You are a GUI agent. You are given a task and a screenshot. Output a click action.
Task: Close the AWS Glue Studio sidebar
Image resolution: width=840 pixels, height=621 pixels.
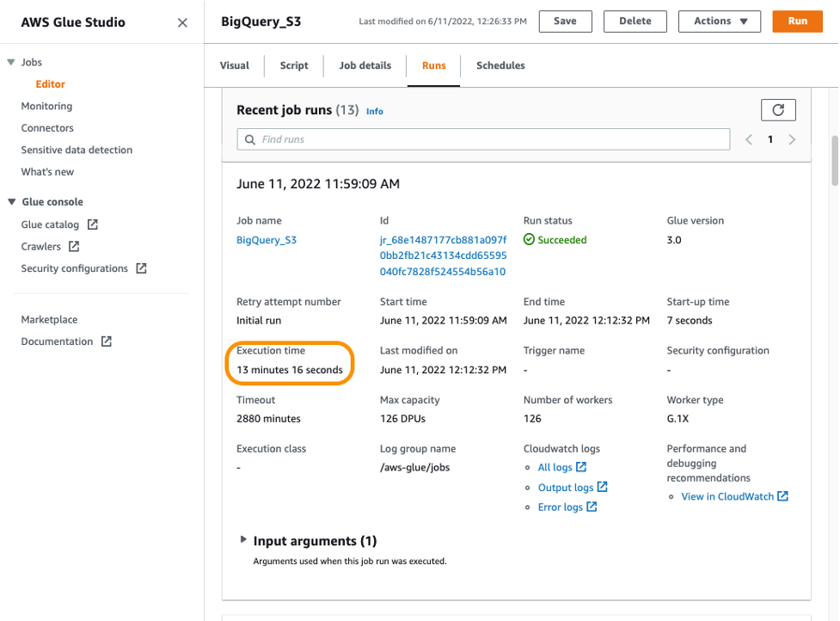182,22
